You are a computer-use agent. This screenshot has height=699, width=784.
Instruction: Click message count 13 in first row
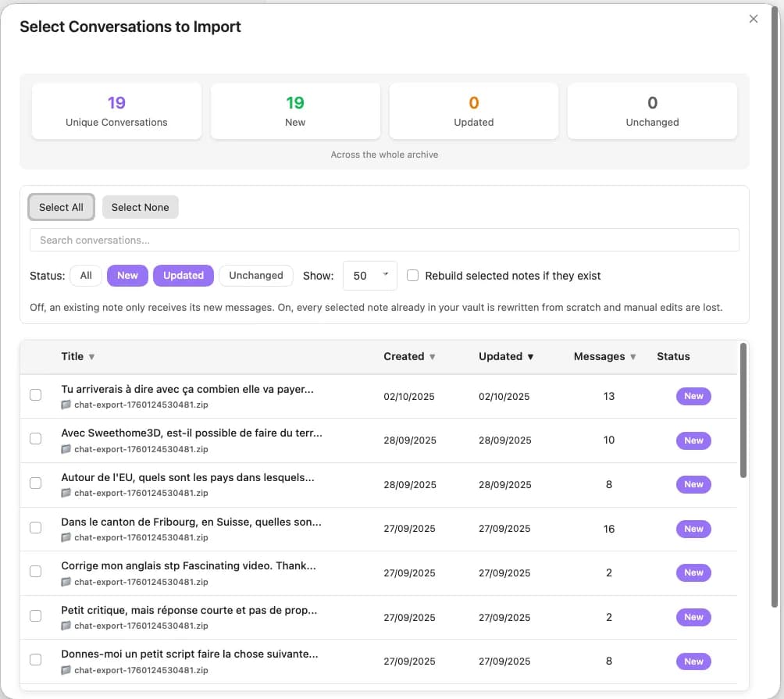608,396
